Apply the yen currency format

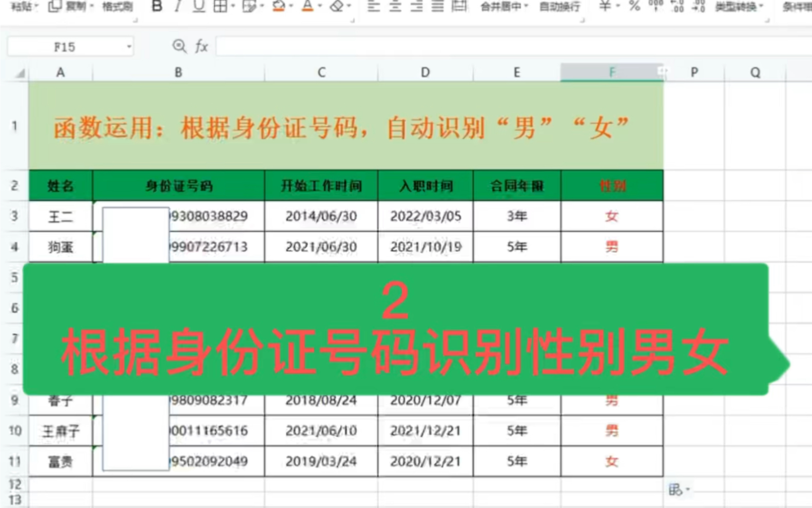[605, 6]
